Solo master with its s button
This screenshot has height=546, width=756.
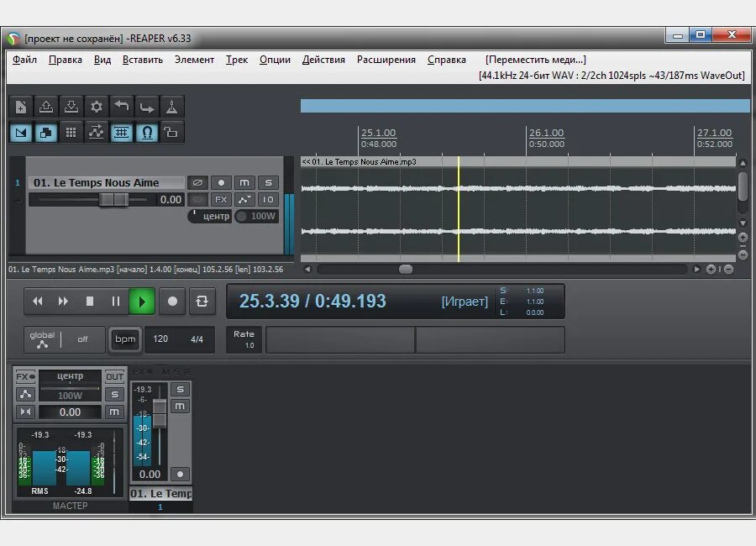pos(114,395)
